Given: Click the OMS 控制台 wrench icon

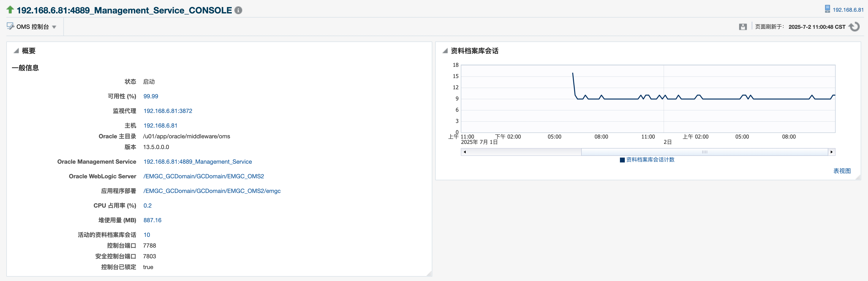Looking at the screenshot, I should click(x=10, y=26).
